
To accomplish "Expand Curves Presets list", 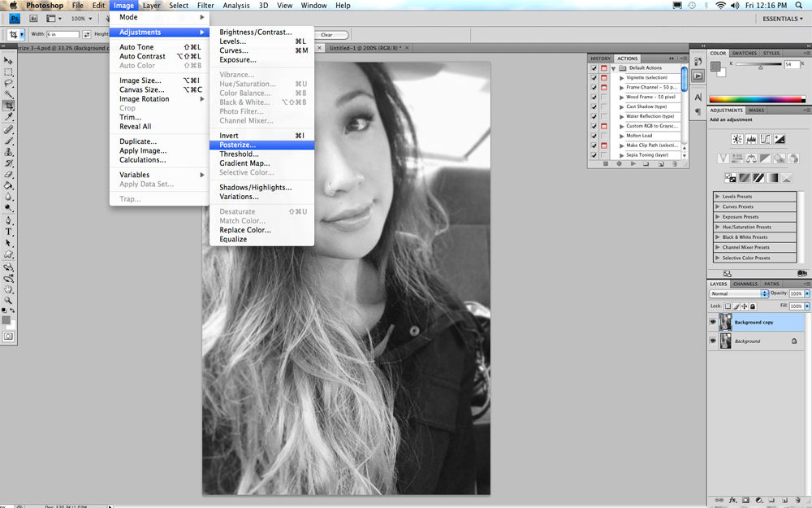I will [717, 206].
